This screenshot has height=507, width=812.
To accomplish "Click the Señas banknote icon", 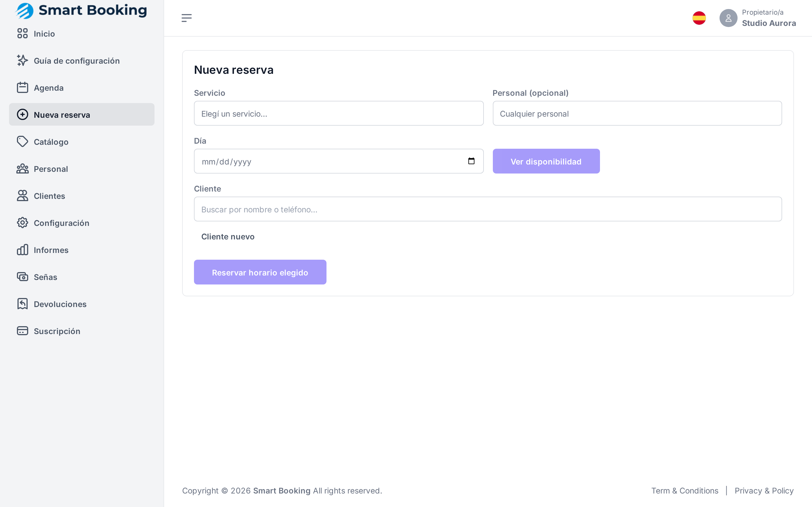I will [23, 277].
